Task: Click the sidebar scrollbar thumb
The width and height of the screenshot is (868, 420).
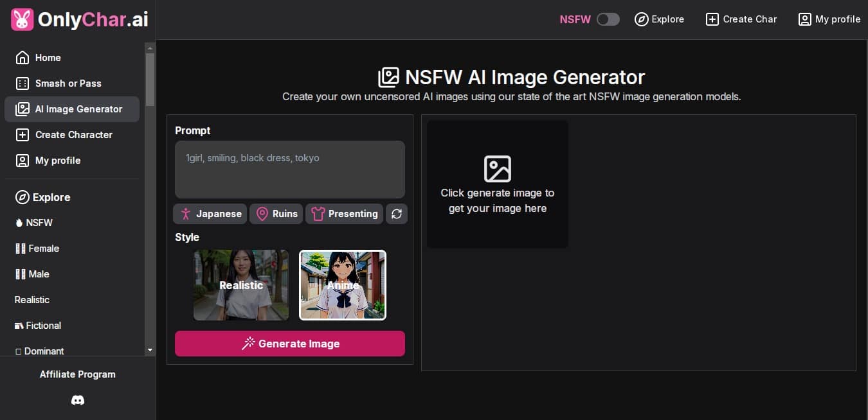Action: (x=150, y=79)
